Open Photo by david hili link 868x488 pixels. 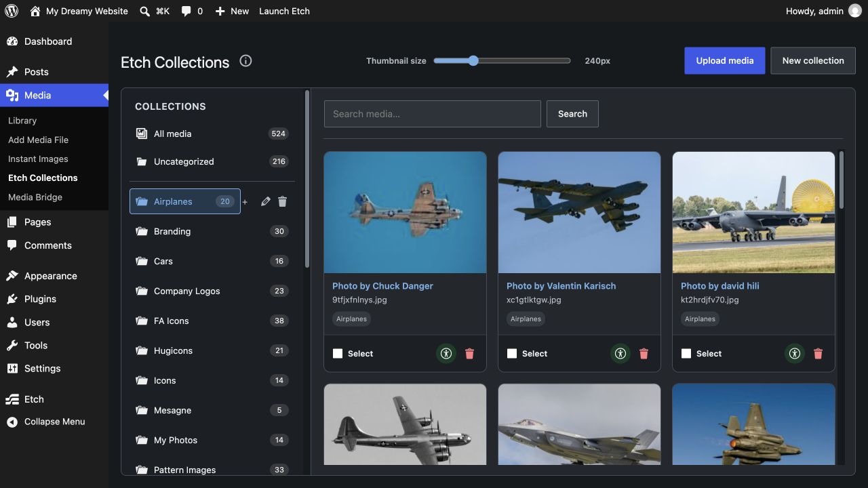click(x=720, y=286)
